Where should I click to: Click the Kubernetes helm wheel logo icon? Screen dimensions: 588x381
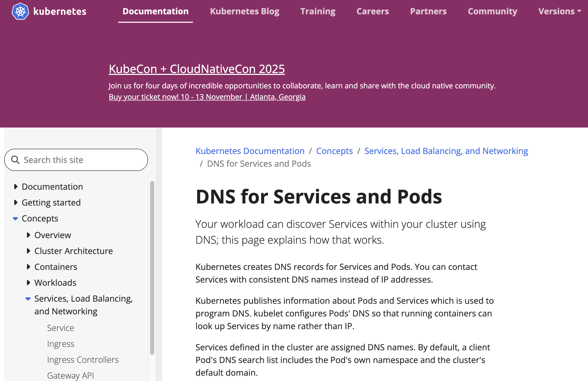pyautogui.click(x=20, y=11)
